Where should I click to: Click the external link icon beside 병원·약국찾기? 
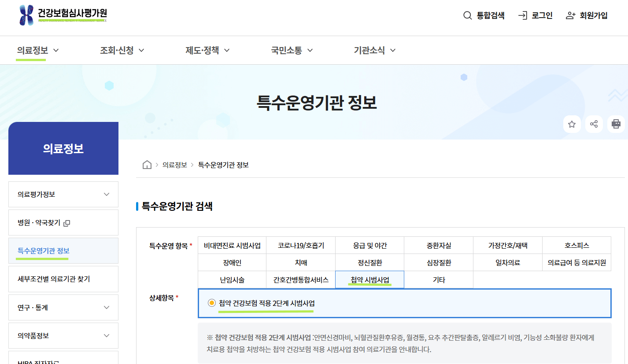(66, 223)
